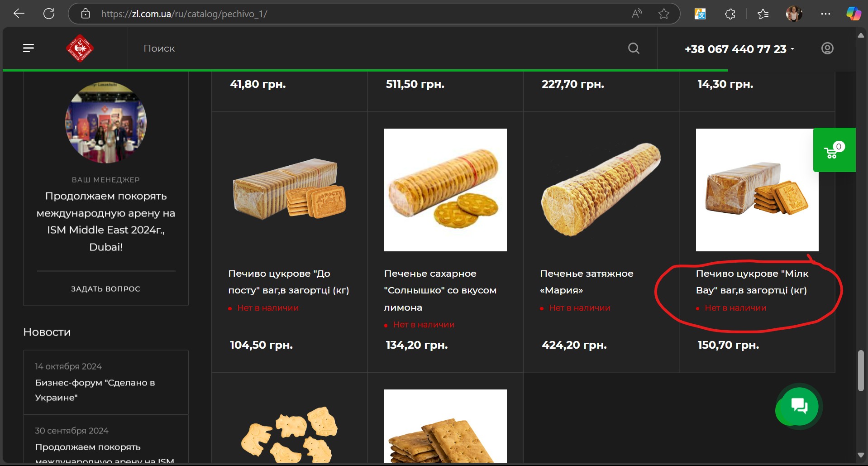Viewport: 868px width, 466px height.
Task: Open the Солнышко lemon cookie image
Action: [445, 190]
